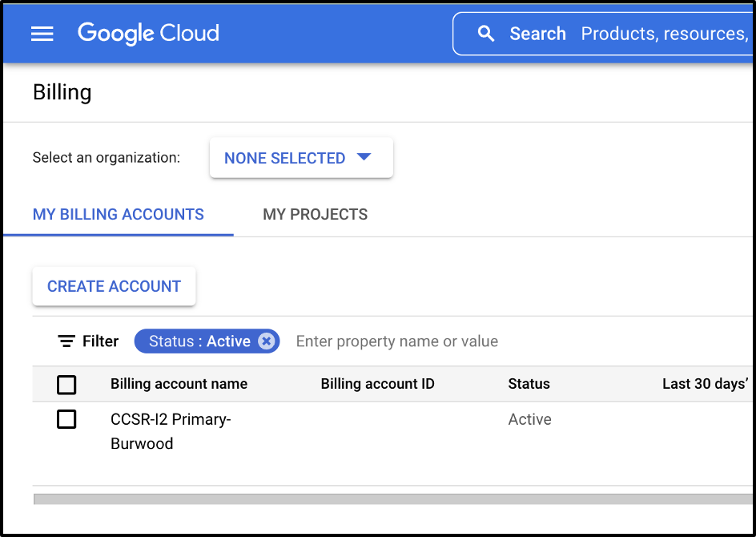Screen dimensions: 756x537
Task: Click the Google Cloud logo
Action: click(148, 34)
